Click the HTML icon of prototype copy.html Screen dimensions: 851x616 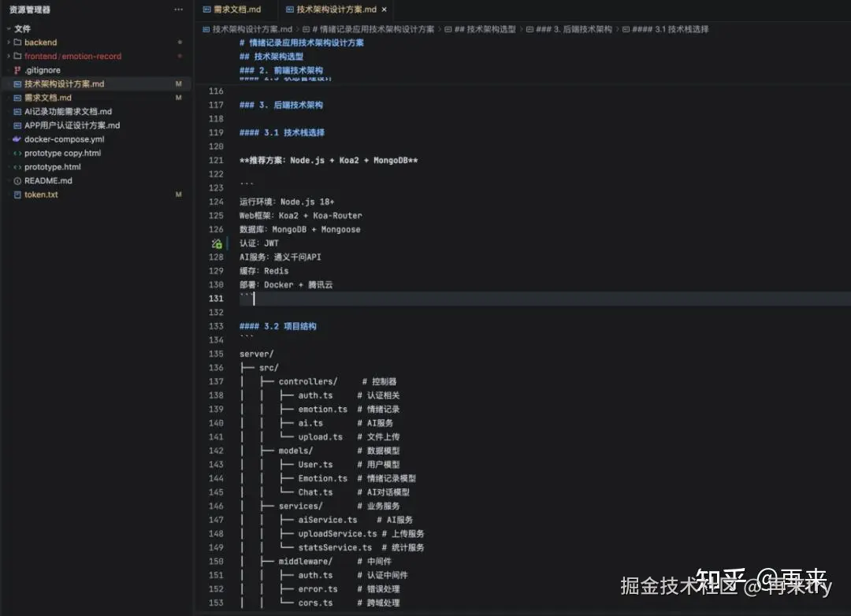click(17, 153)
